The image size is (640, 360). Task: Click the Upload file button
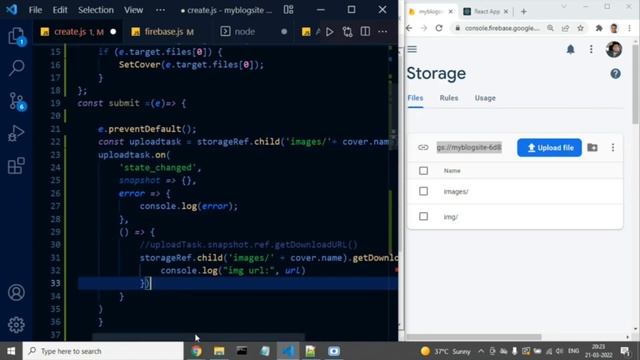tap(549, 147)
